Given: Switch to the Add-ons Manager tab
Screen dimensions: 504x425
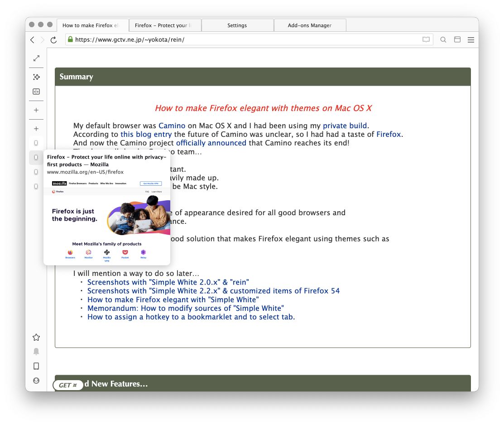Looking at the screenshot, I should click(310, 25).
